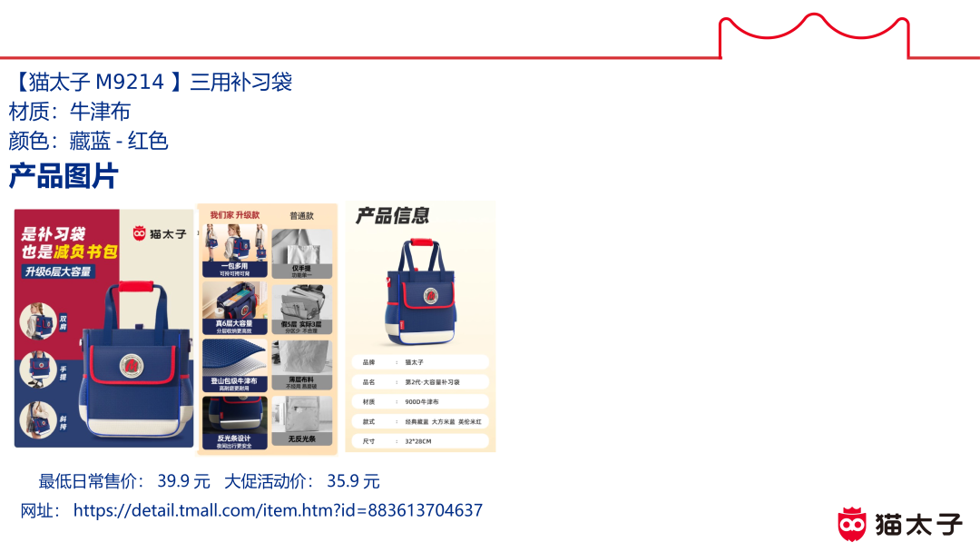The width and height of the screenshot is (980, 552).
Task: Click the 材质 牛津布 text line
Action: [69, 112]
